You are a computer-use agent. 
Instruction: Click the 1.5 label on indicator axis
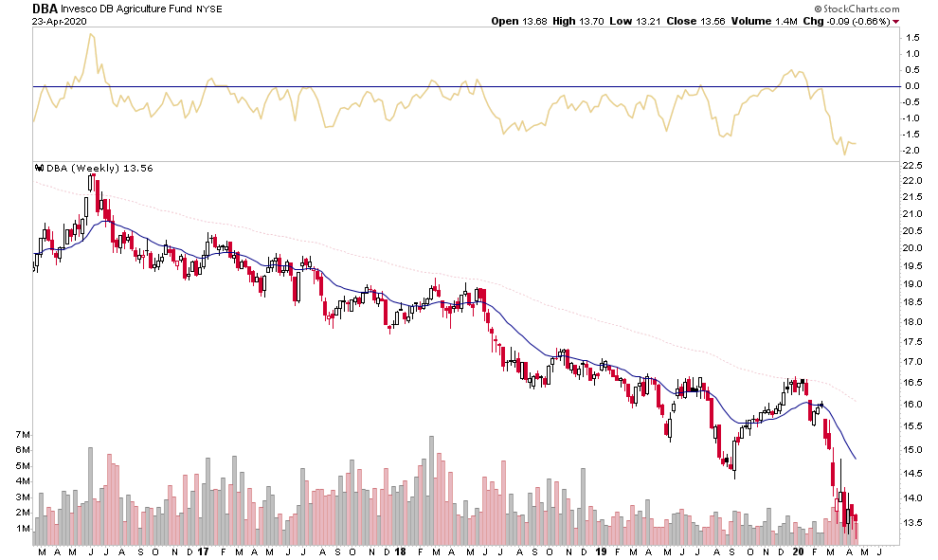coord(912,38)
